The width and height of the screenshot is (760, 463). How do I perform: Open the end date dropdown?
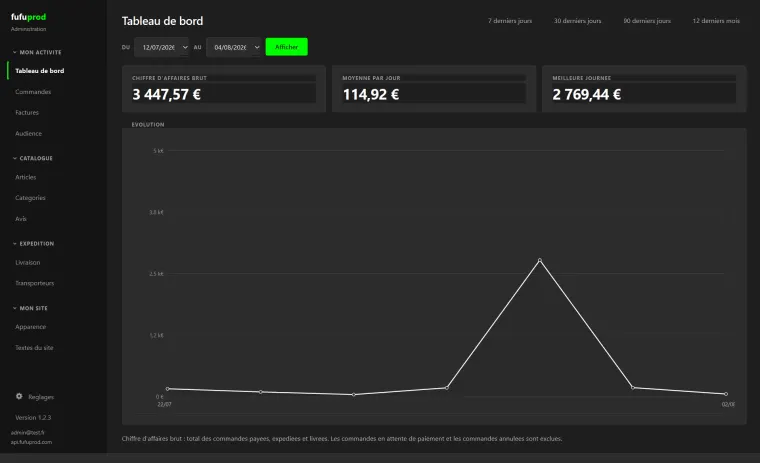click(234, 47)
